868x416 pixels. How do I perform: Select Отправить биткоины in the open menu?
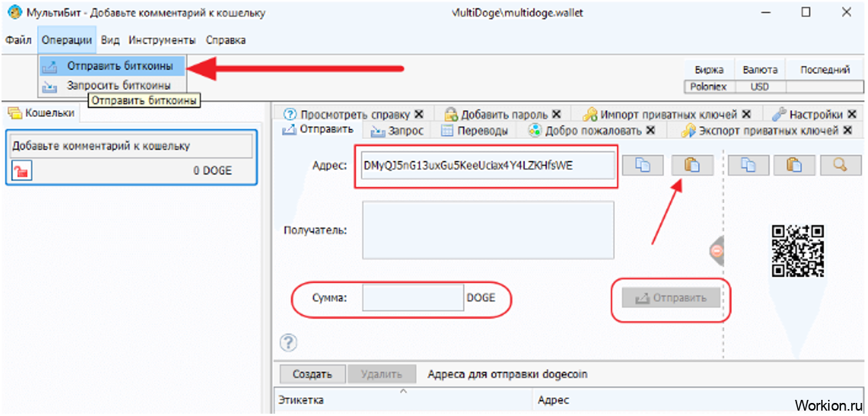(x=119, y=66)
